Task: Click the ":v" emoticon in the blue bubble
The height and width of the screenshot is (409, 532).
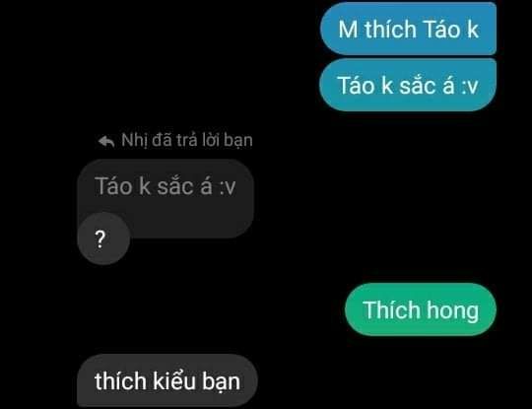Action: [x=469, y=86]
